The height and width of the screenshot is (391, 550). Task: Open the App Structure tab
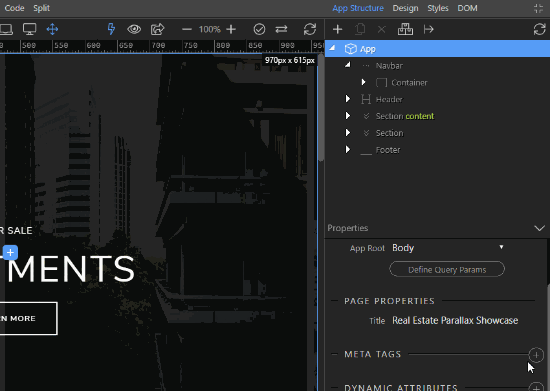(358, 8)
